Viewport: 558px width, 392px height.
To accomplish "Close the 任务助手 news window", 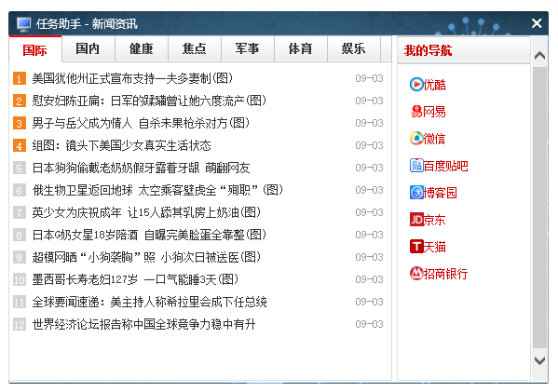I will click(x=537, y=23).
